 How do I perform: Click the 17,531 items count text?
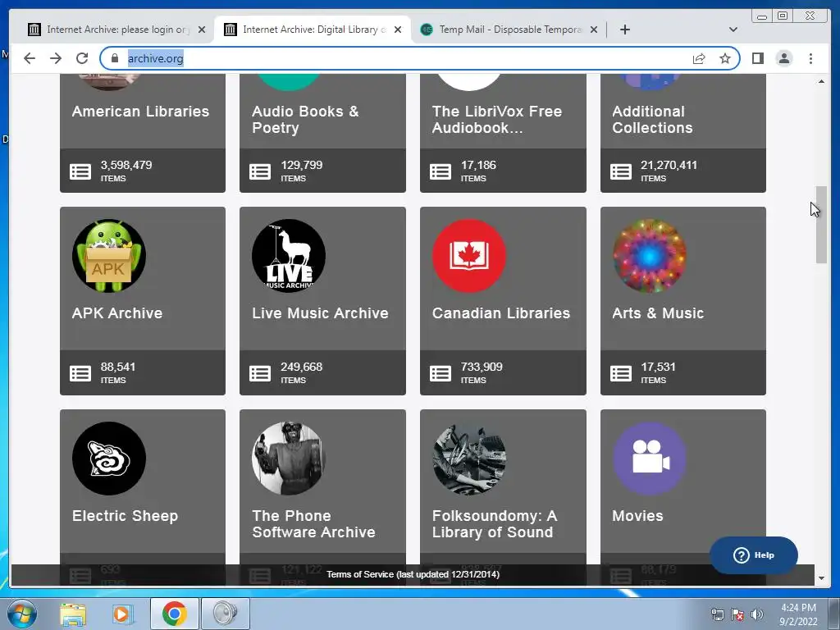(659, 373)
